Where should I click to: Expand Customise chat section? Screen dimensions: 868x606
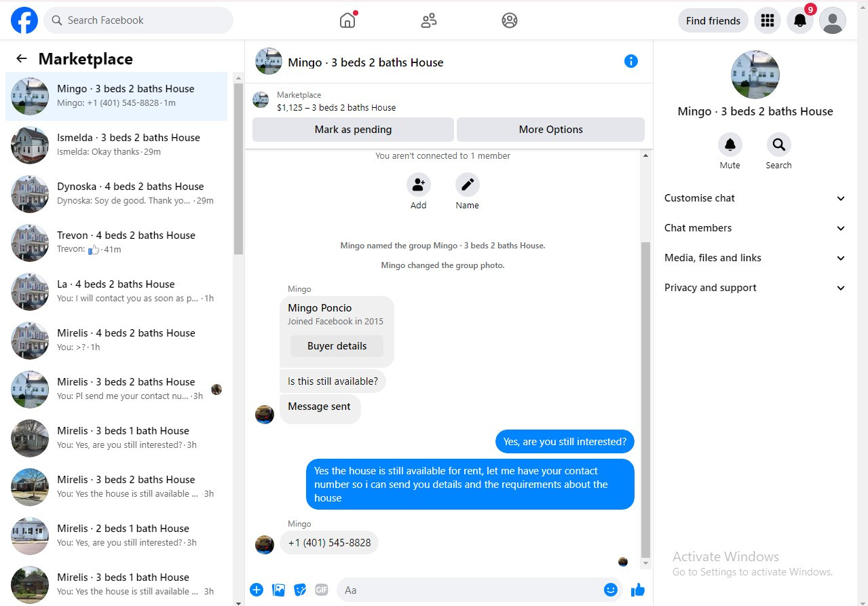tap(755, 198)
